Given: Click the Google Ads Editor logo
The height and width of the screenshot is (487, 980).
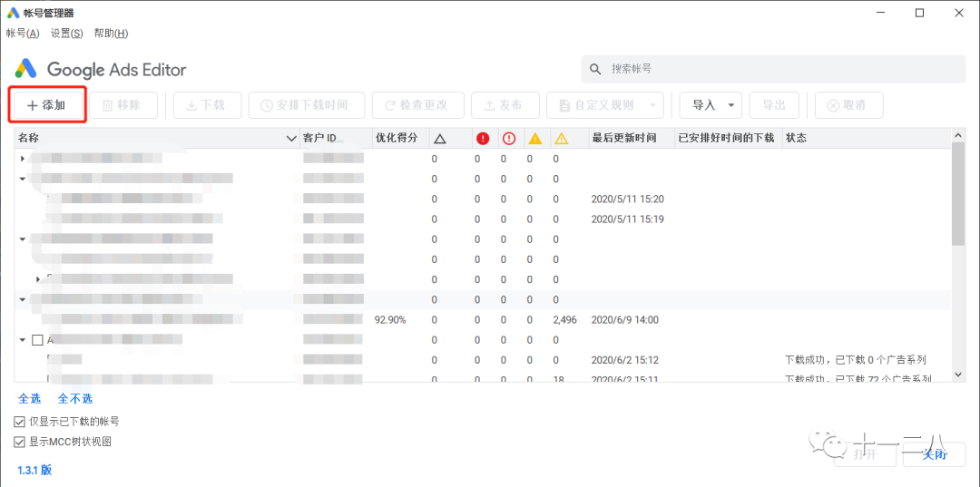Looking at the screenshot, I should [102, 69].
